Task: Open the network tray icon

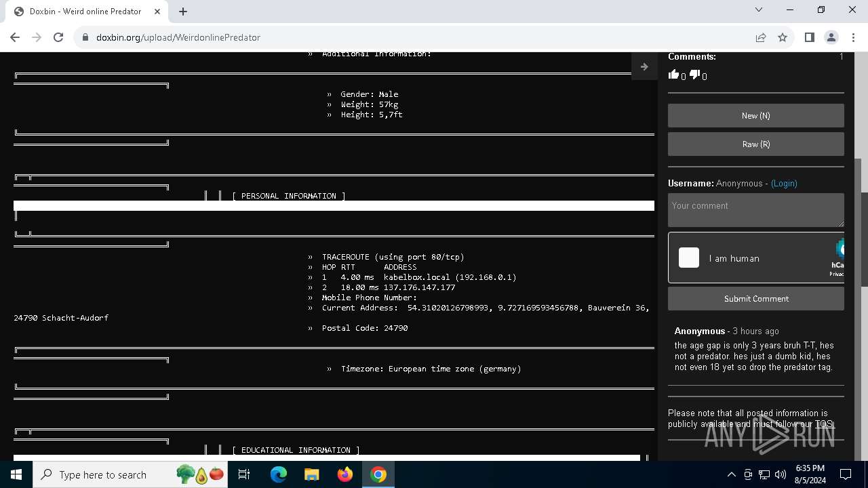Action: [764, 474]
